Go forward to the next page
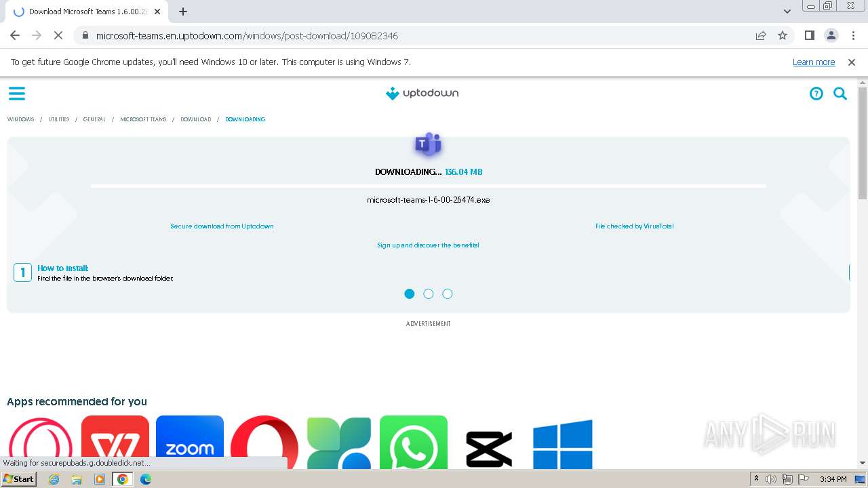 click(x=37, y=35)
